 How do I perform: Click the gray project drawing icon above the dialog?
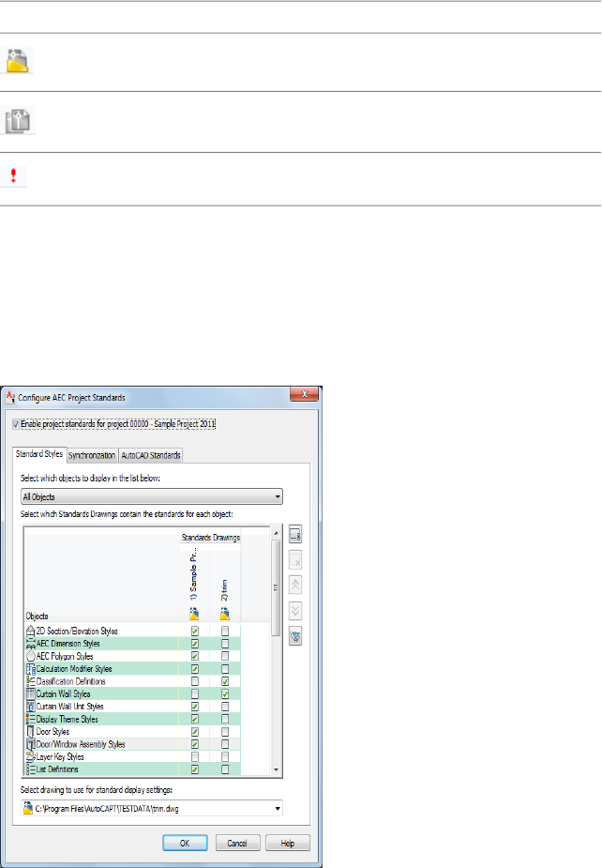[x=18, y=120]
